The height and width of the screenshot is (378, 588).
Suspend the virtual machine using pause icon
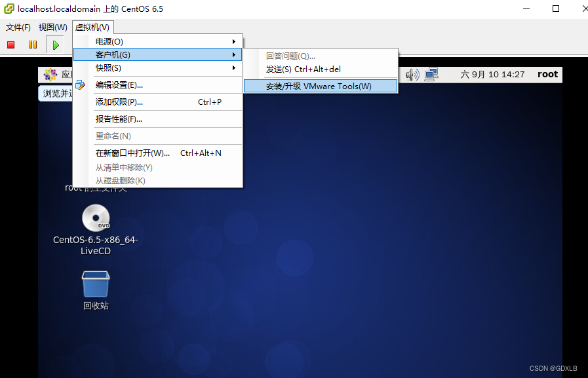(x=31, y=45)
